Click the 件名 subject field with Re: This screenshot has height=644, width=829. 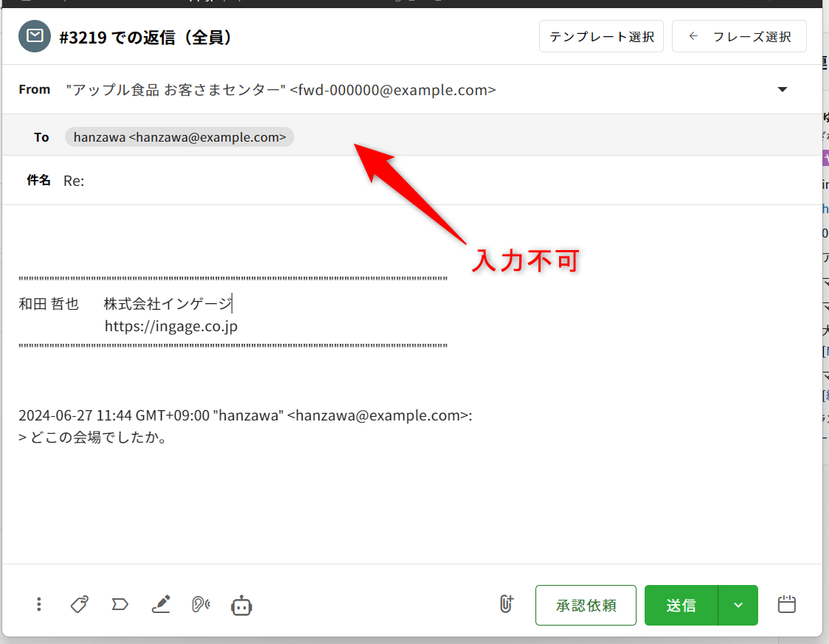coord(295,181)
